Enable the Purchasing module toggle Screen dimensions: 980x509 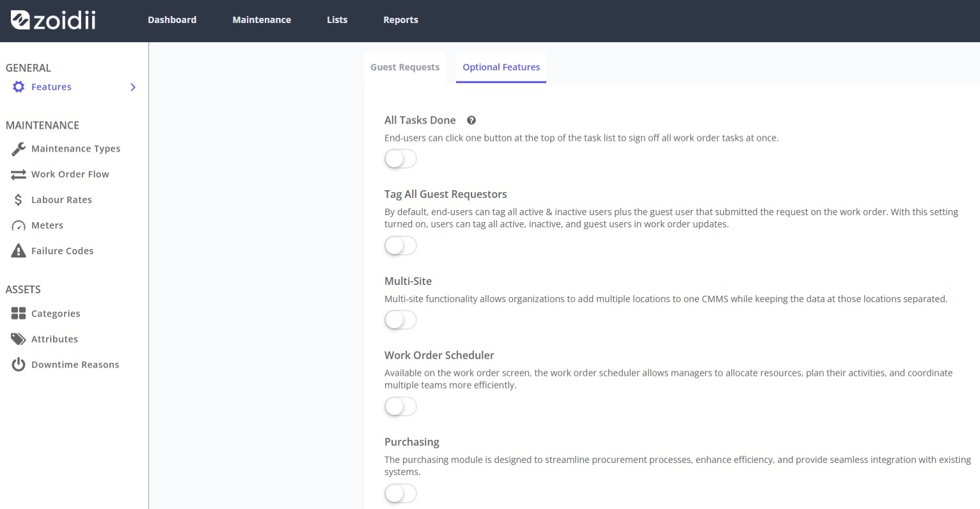coord(400,494)
